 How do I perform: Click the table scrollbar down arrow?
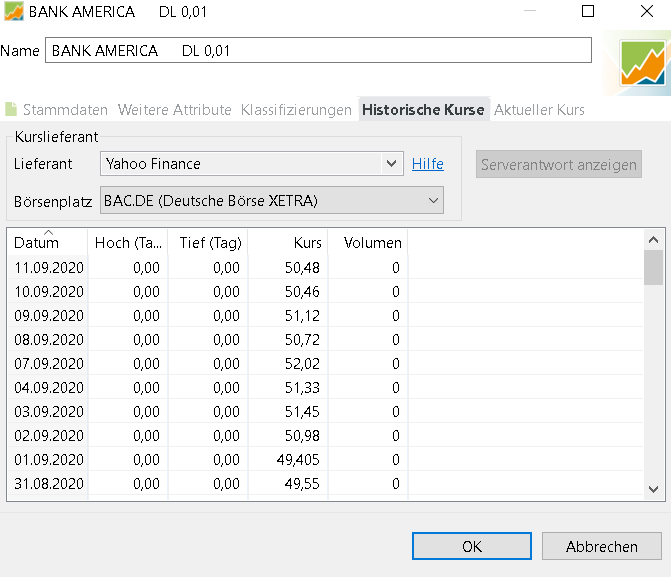tap(653, 489)
